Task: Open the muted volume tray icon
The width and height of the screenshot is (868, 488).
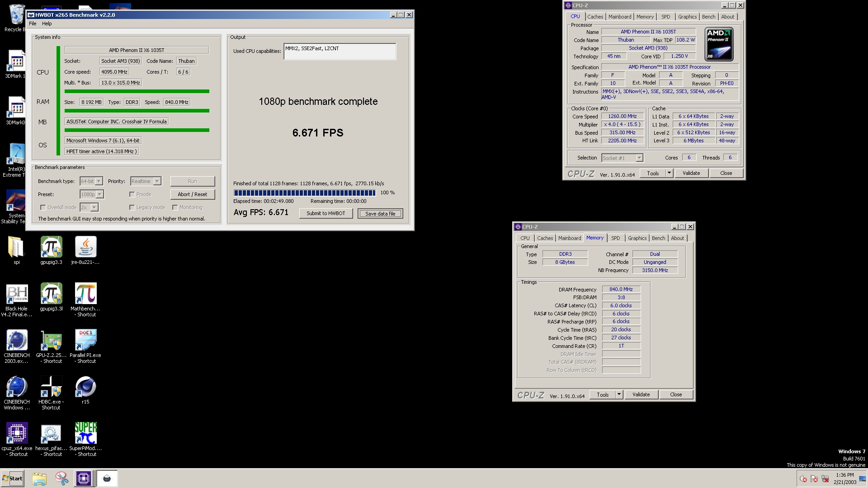Action: 803,479
